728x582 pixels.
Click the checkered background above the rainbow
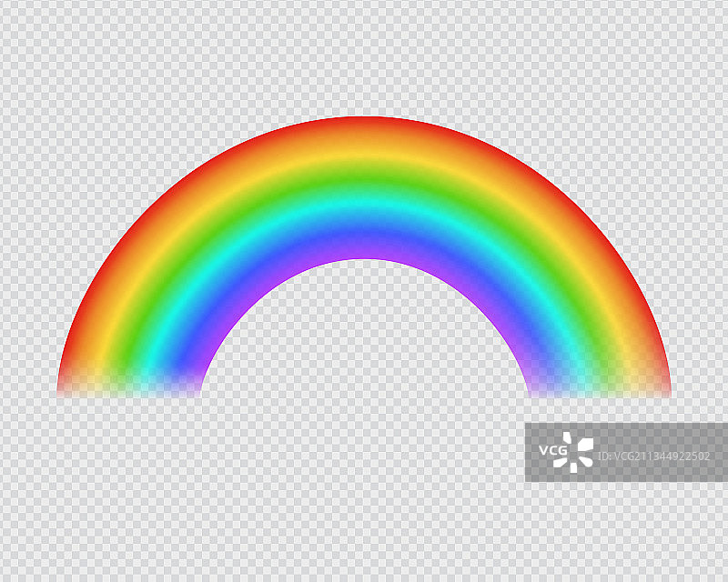[364, 55]
